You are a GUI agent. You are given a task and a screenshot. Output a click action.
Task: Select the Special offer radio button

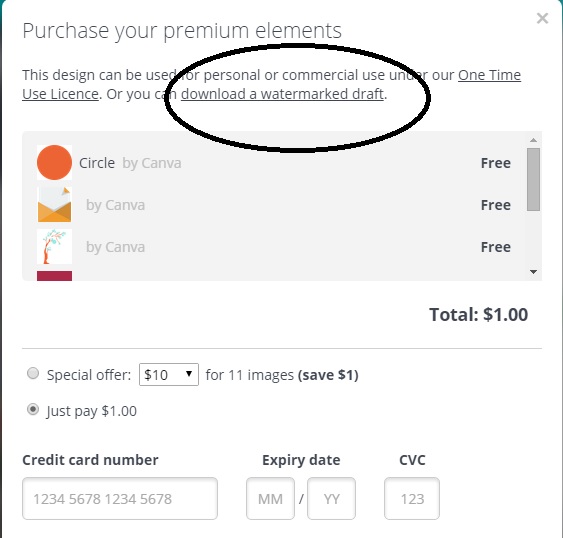pyautogui.click(x=33, y=373)
